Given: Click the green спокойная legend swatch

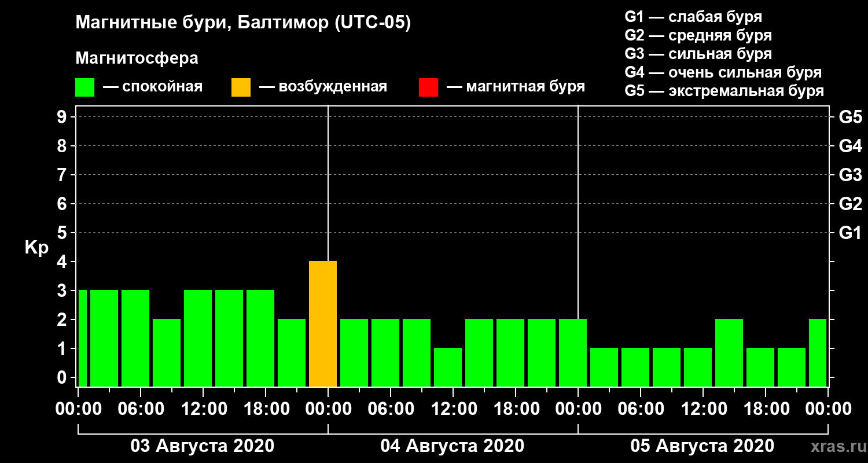Looking at the screenshot, I should coord(85,87).
